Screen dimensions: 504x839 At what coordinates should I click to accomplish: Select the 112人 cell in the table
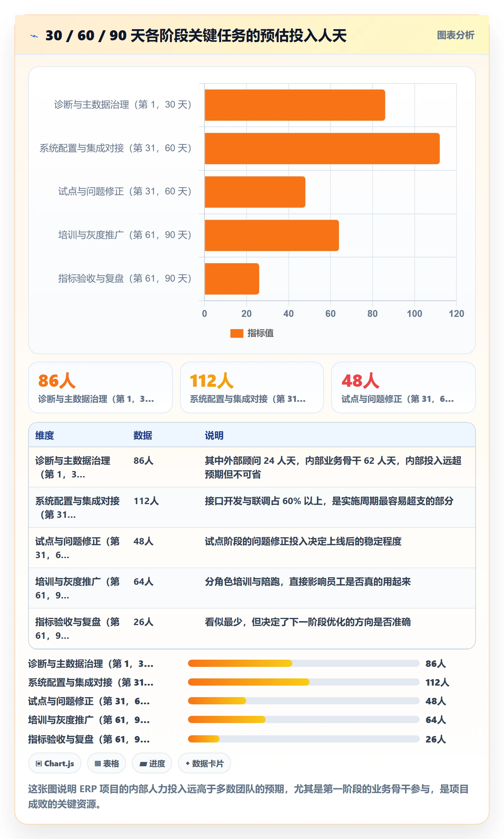[146, 501]
